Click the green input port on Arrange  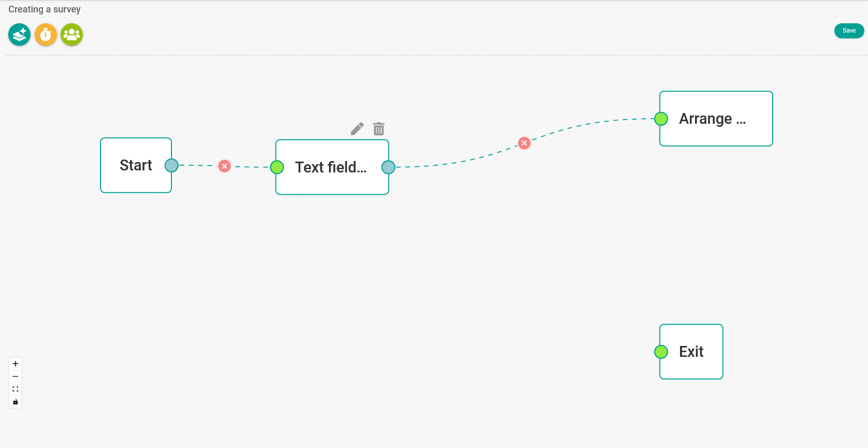click(661, 119)
